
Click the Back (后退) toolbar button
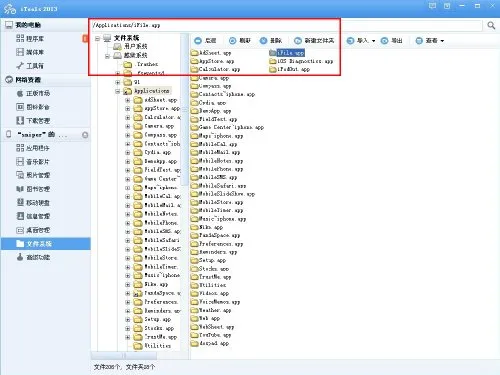pyautogui.click(x=205, y=41)
